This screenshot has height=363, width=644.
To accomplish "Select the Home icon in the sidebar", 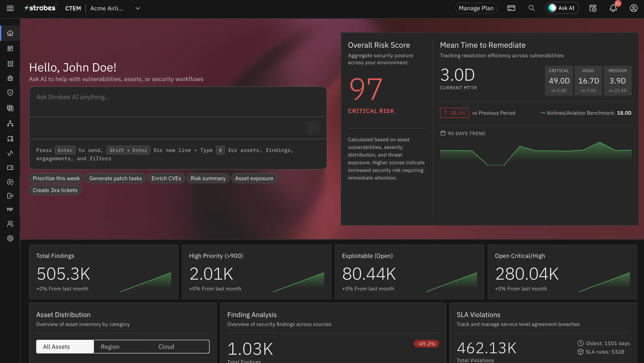I will (x=10, y=33).
